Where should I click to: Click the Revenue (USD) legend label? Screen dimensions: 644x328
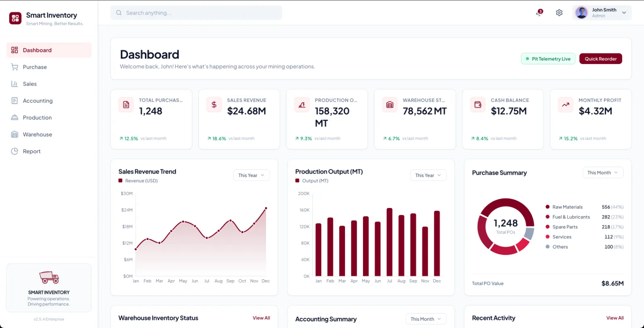pyautogui.click(x=141, y=181)
